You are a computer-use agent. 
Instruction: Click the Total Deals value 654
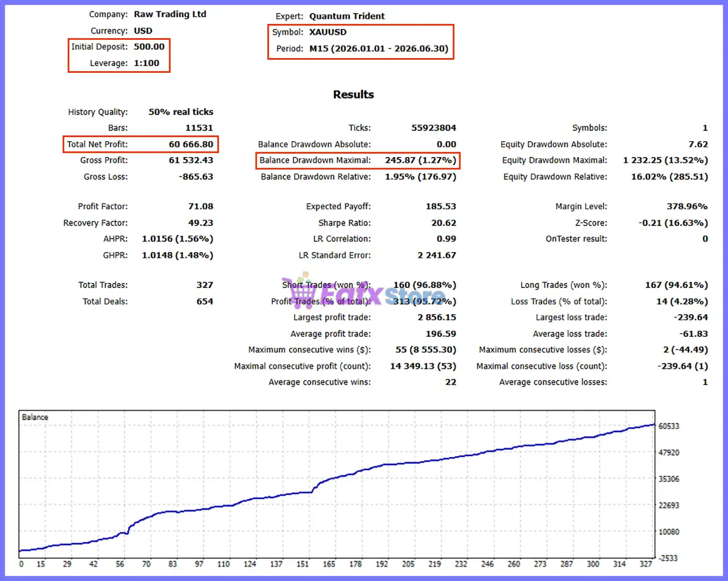tap(205, 302)
